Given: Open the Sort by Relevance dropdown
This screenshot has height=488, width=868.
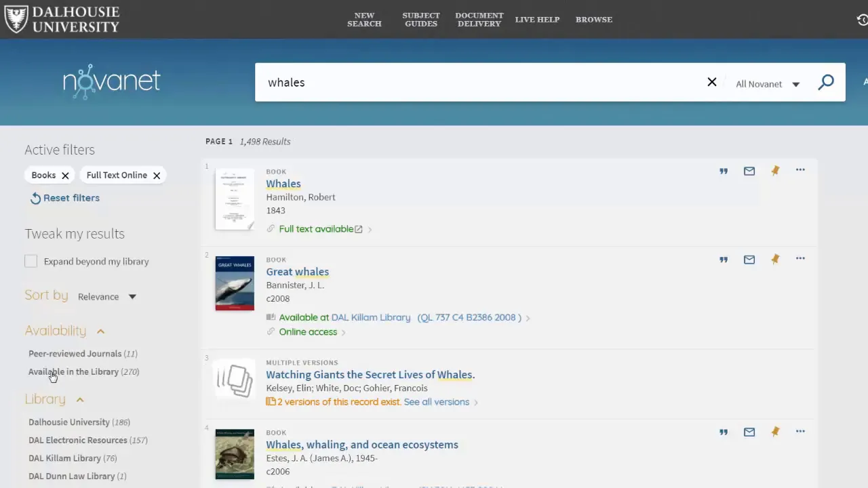Looking at the screenshot, I should 107,297.
